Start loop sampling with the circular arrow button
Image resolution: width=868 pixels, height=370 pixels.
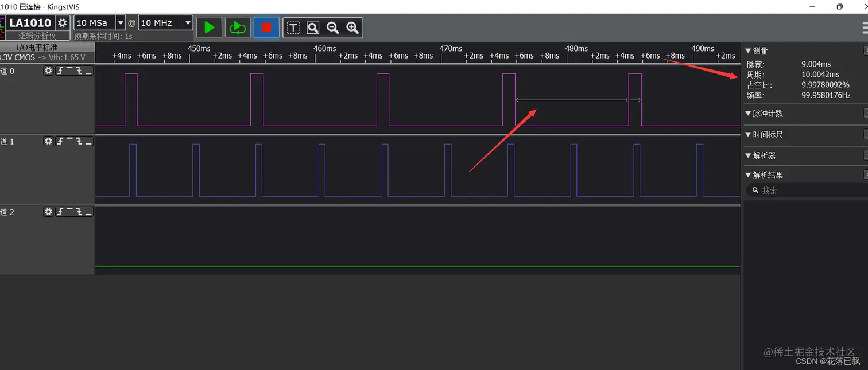[237, 27]
